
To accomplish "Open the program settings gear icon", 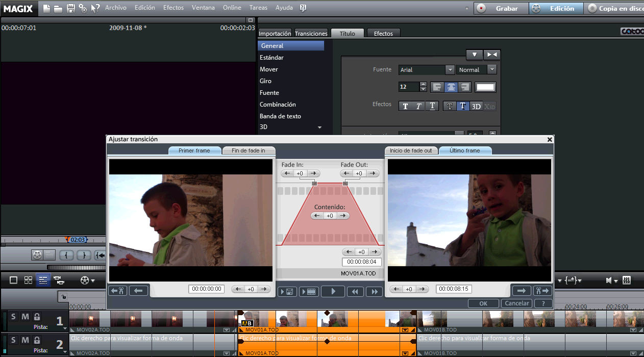I will point(83,8).
